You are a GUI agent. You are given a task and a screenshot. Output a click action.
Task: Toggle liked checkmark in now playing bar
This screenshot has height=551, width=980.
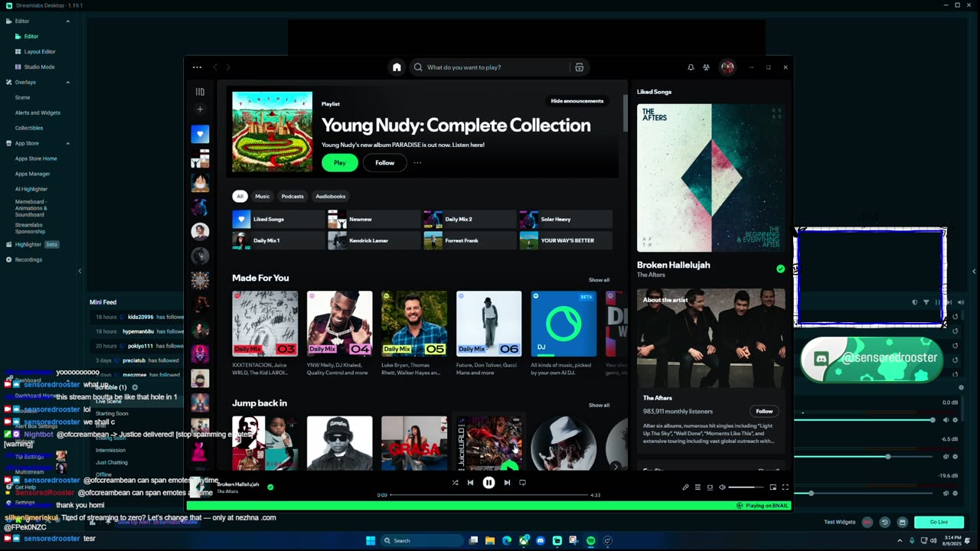click(x=270, y=487)
